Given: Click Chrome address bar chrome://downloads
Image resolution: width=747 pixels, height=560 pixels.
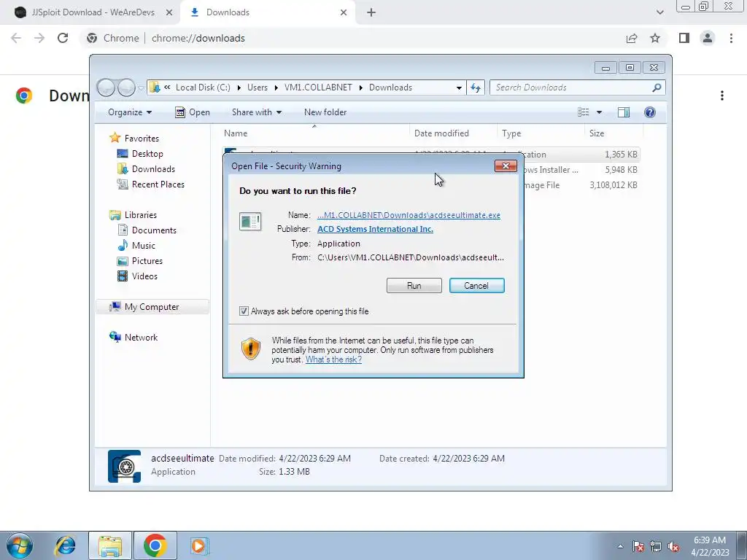Looking at the screenshot, I should [x=198, y=38].
